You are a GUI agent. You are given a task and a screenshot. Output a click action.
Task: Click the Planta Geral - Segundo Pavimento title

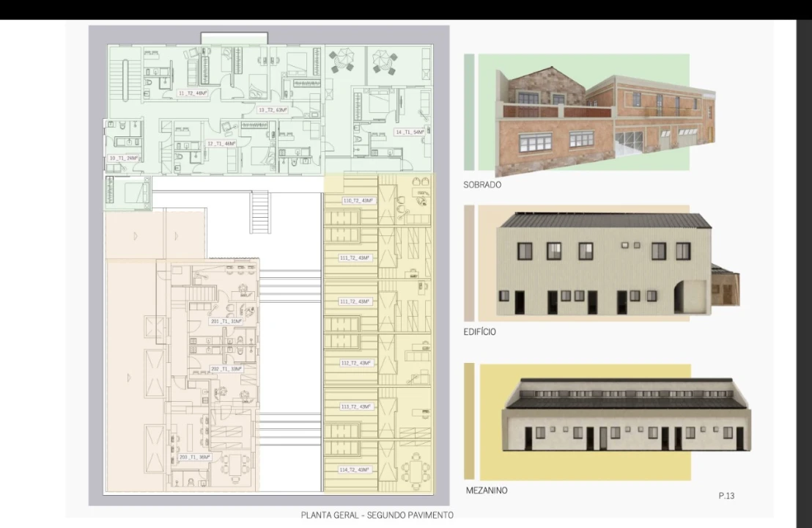[x=377, y=516]
